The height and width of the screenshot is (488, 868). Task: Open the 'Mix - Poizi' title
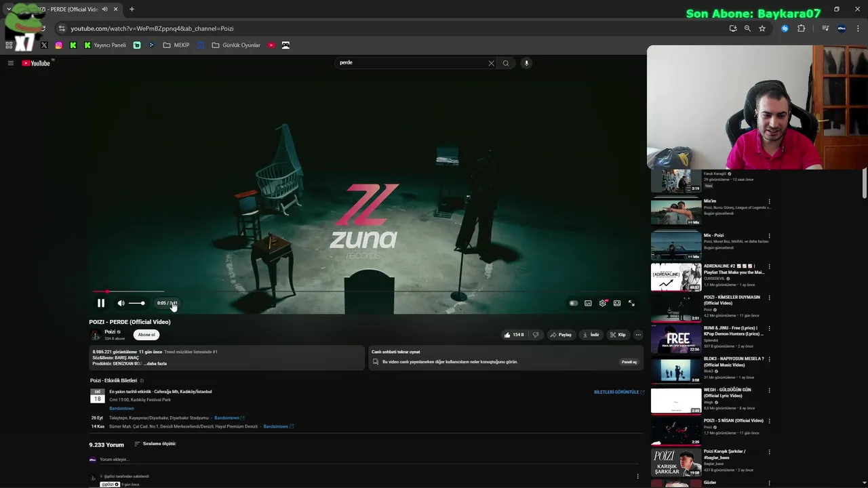coord(713,235)
